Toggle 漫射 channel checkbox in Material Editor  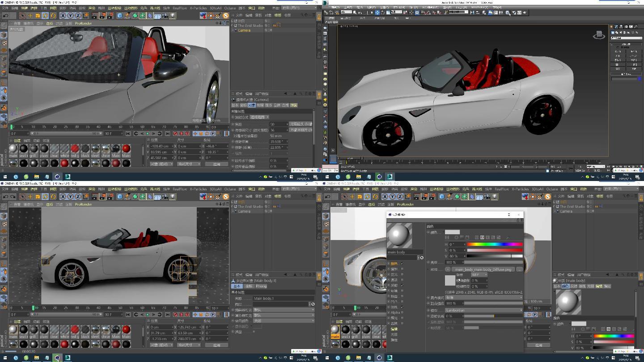402,269
